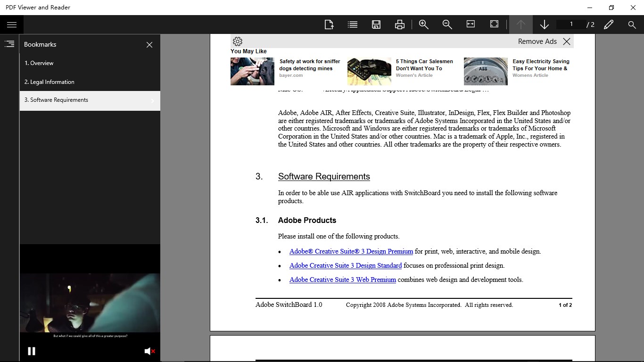Open search in document
The width and height of the screenshot is (644, 362).
point(632,25)
